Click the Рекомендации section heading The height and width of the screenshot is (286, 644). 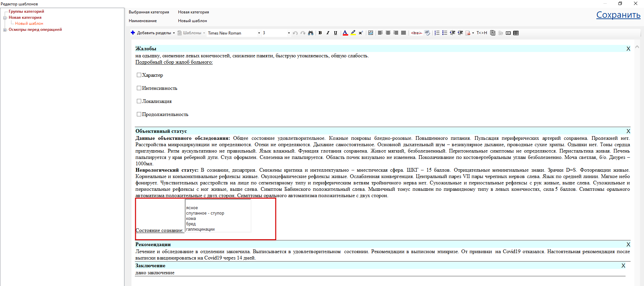(x=153, y=244)
